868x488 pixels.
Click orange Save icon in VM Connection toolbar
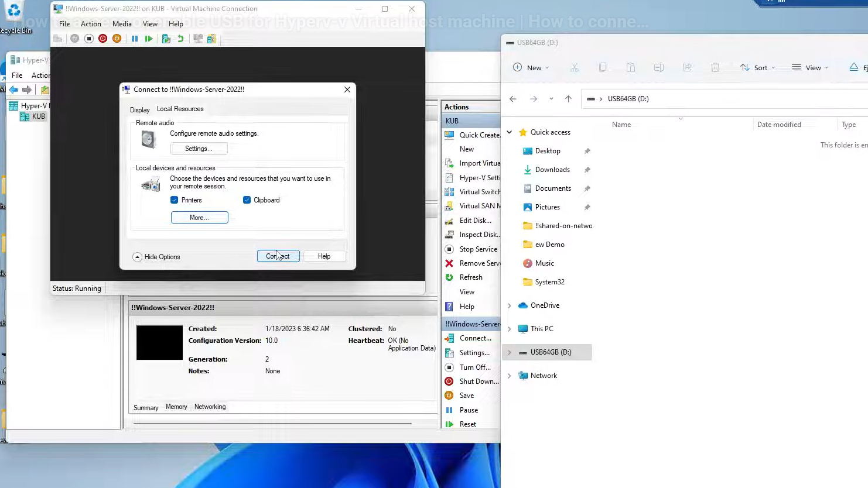pos(117,39)
